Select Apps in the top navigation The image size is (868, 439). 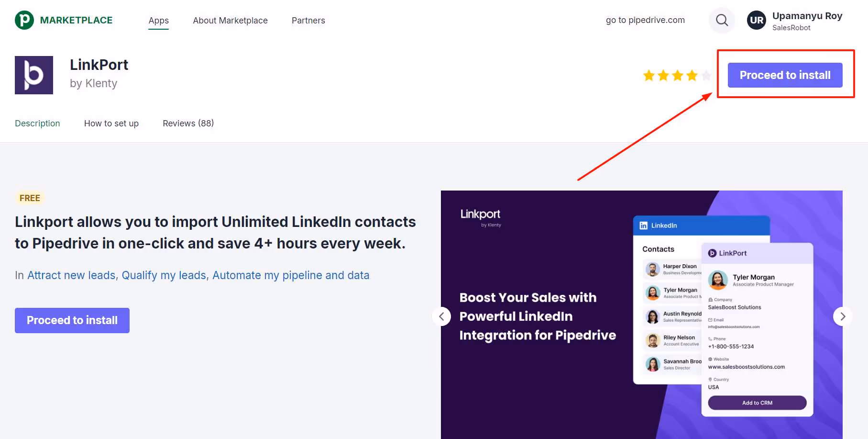click(158, 20)
